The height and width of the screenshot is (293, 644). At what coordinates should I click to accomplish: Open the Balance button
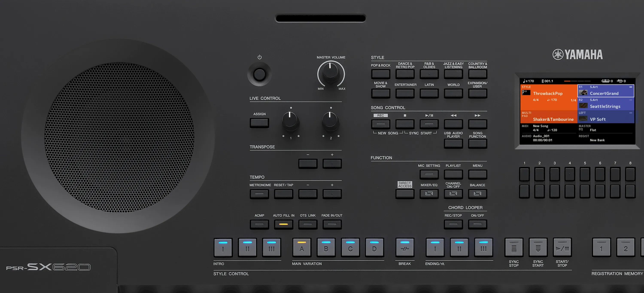click(x=477, y=194)
